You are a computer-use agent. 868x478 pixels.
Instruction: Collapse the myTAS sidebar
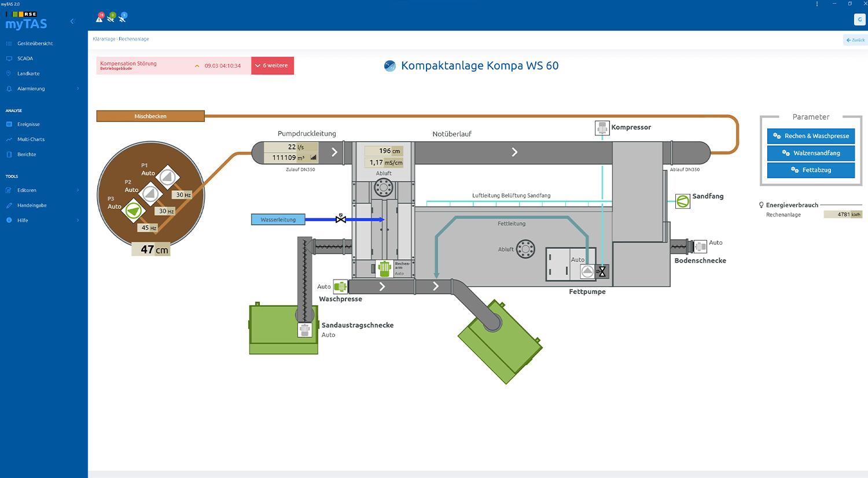point(72,21)
